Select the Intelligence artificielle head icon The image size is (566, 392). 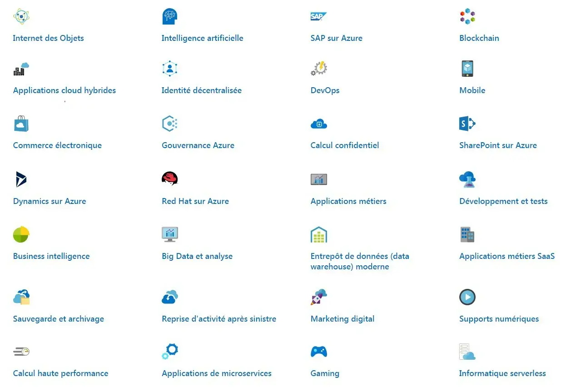[169, 16]
